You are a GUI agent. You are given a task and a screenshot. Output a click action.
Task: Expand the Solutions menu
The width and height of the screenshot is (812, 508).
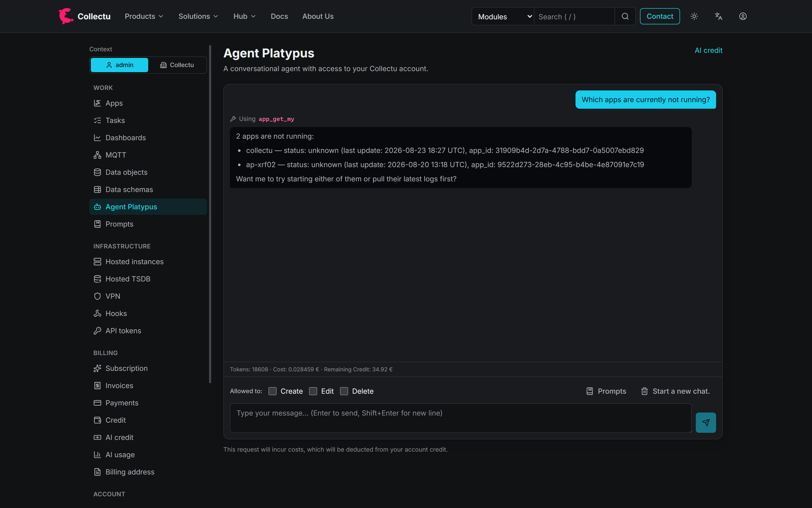tap(198, 17)
